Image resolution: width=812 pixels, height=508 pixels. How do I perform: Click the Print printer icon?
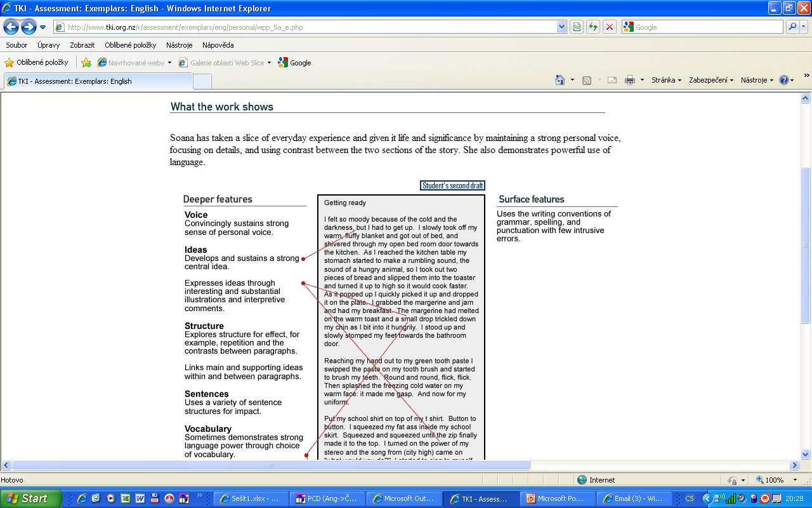click(x=630, y=80)
